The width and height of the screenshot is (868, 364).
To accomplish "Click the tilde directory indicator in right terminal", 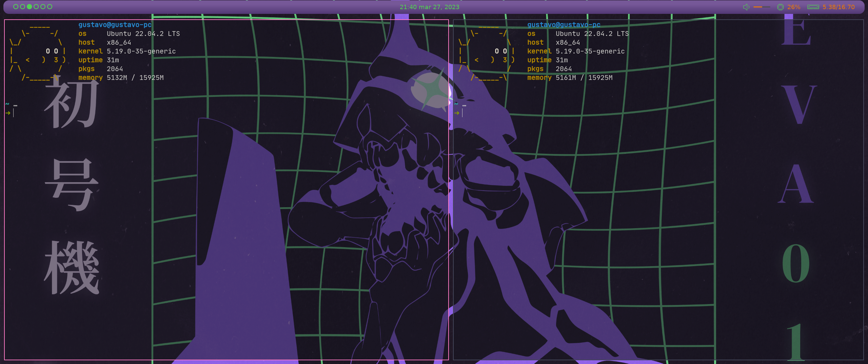I will point(456,104).
